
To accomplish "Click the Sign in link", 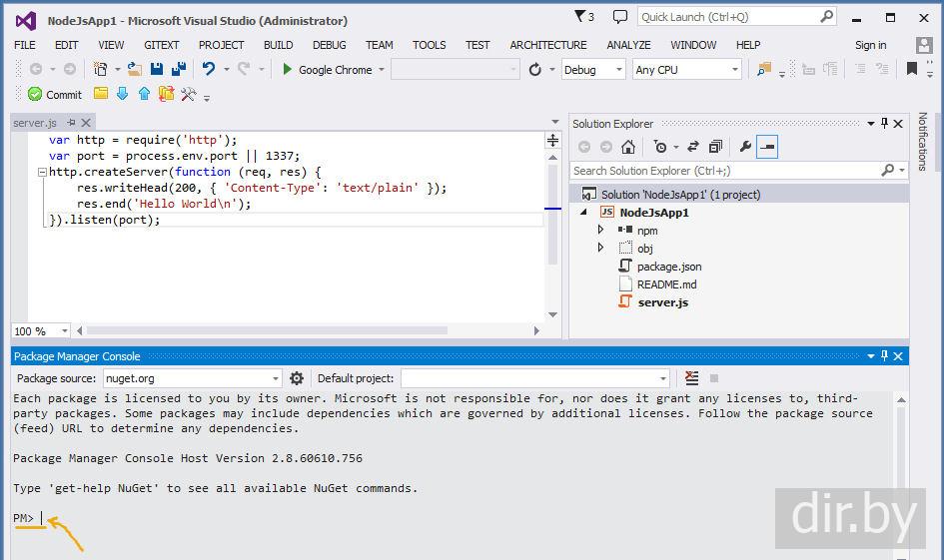I will [870, 45].
